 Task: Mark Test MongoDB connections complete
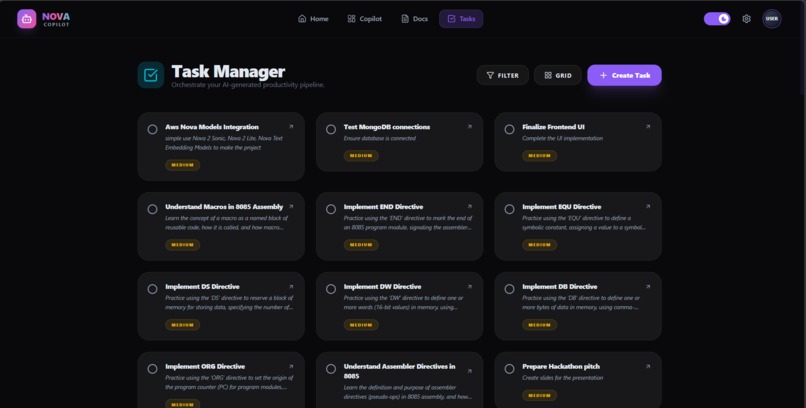point(331,129)
